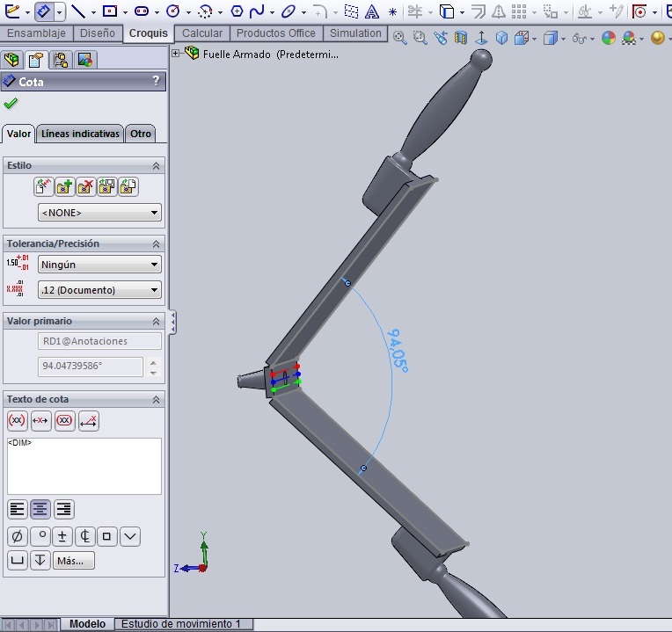
Task: Switch to the Productos Office tab
Action: pyautogui.click(x=276, y=33)
